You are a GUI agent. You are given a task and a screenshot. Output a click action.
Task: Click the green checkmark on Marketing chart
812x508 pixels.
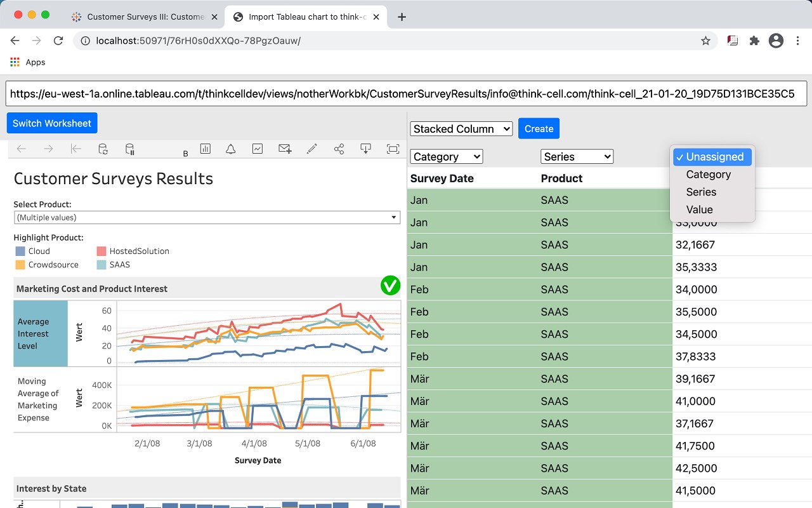click(390, 286)
